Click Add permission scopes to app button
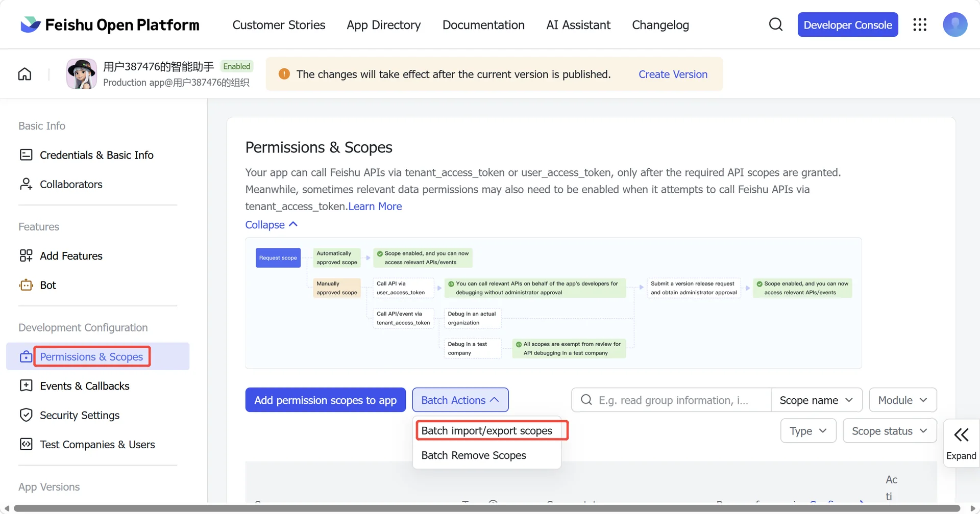Viewport: 980px width, 514px height. pyautogui.click(x=326, y=400)
